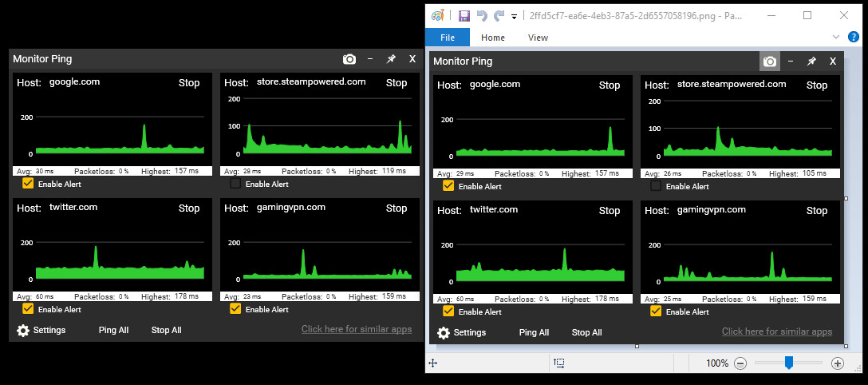This screenshot has width=868, height=385.
Task: Uncheck Enable Alert for gamingvpn.com in the left window
Action: [x=235, y=309]
